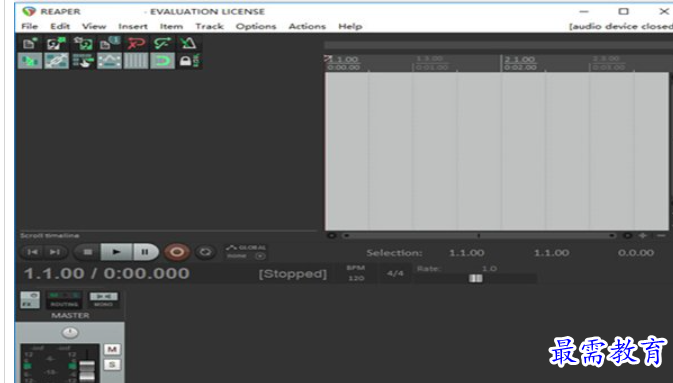
Task: Click the [Stopped] status text
Action: pos(293,274)
